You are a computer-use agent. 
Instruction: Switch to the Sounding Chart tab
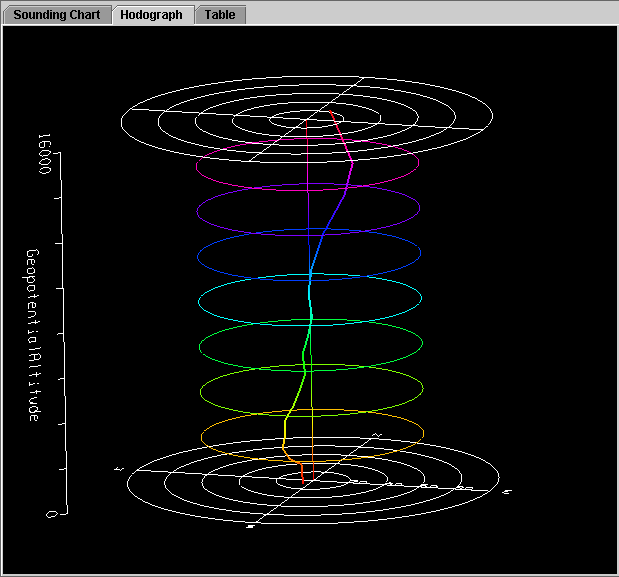[x=56, y=15]
